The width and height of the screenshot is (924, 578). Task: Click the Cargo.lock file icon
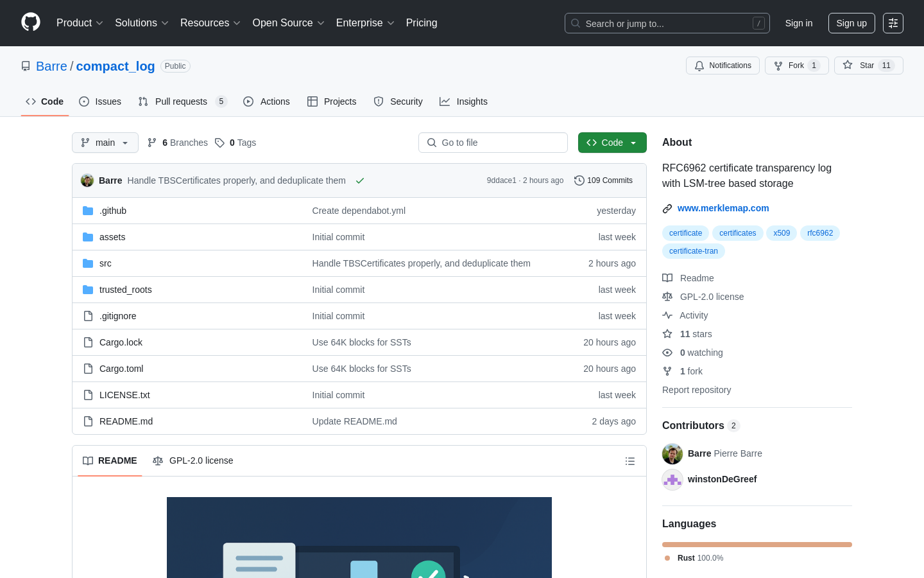click(88, 342)
